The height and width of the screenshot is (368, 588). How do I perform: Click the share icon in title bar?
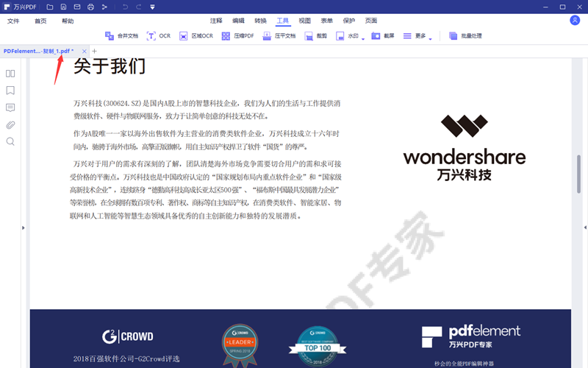coord(104,7)
